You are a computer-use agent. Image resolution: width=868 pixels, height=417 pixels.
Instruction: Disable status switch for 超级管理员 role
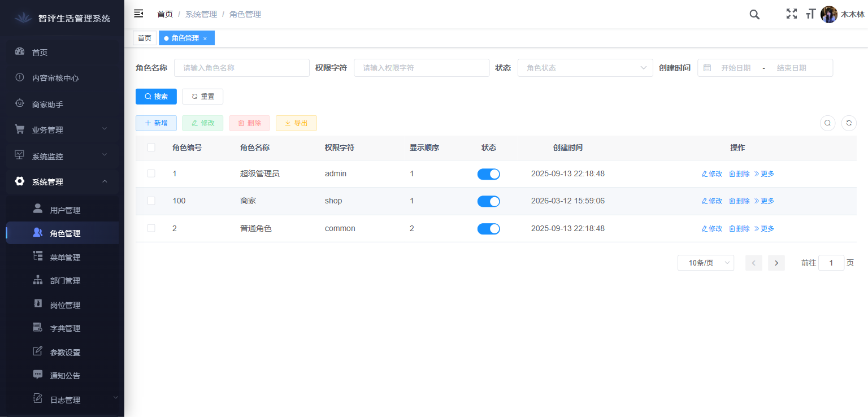pos(489,174)
